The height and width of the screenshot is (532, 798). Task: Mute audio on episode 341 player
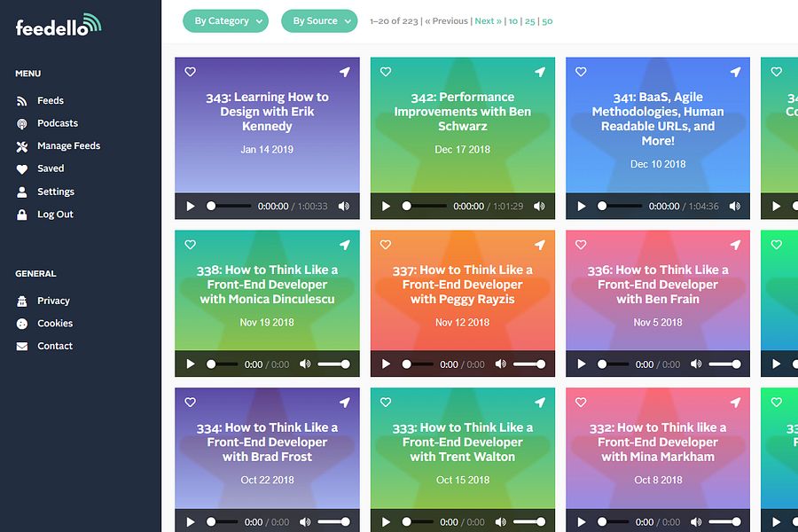[734, 207]
